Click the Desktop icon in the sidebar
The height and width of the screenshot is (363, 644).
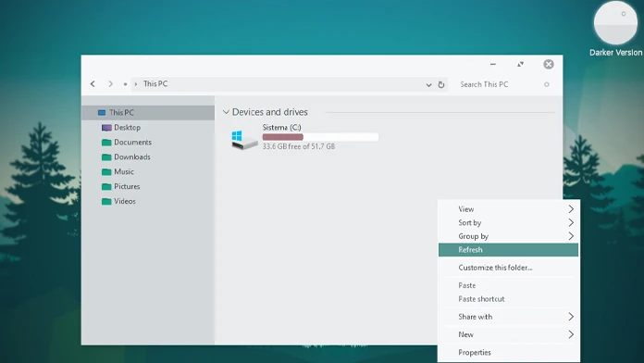(106, 128)
